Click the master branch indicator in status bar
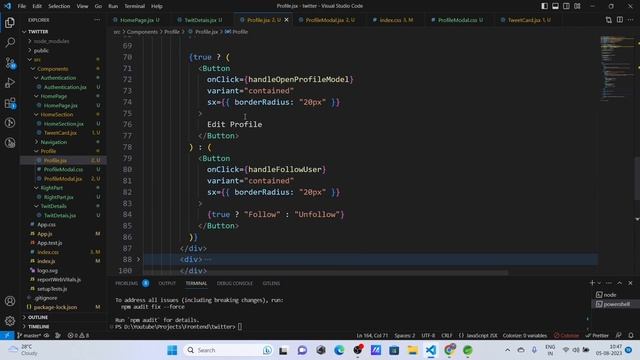 click(x=29, y=336)
